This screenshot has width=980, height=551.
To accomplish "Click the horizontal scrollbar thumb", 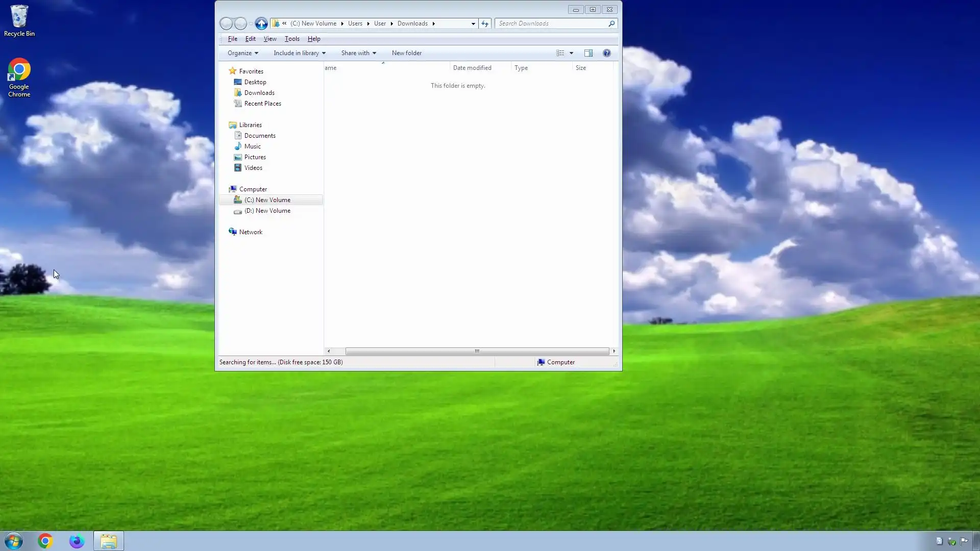I will click(477, 351).
